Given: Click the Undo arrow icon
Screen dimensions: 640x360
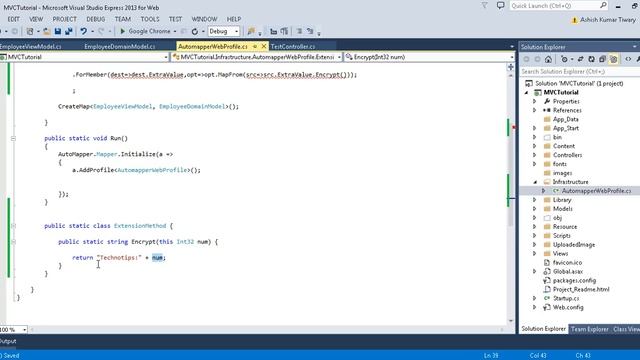Looking at the screenshot, I should (x=83, y=31).
